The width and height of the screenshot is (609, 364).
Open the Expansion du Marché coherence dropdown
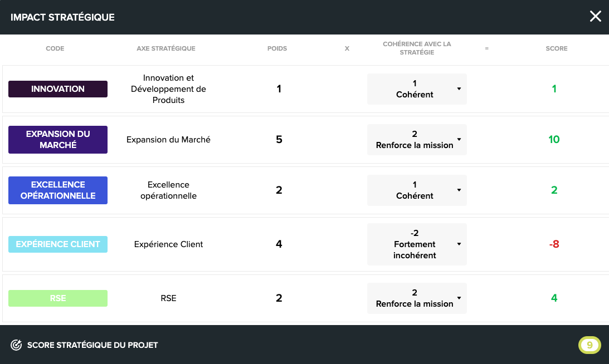(x=417, y=140)
